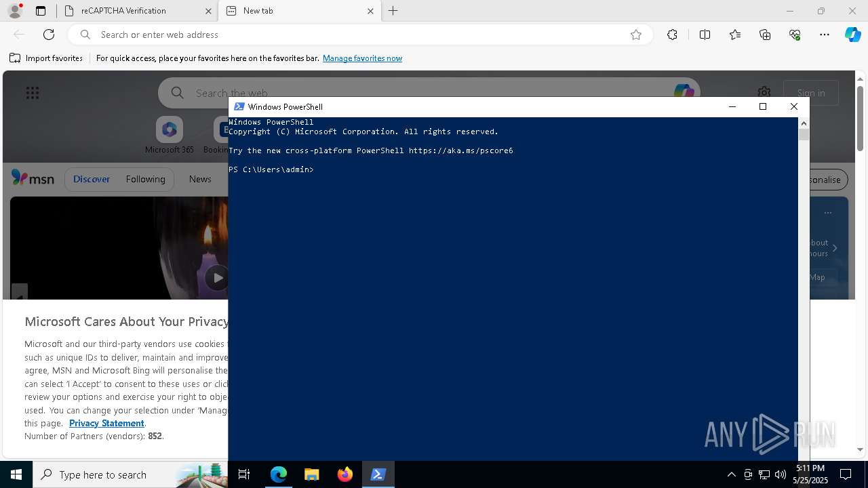The width and height of the screenshot is (868, 488).
Task: Click the PowerShell window title icon
Action: pos(239,106)
